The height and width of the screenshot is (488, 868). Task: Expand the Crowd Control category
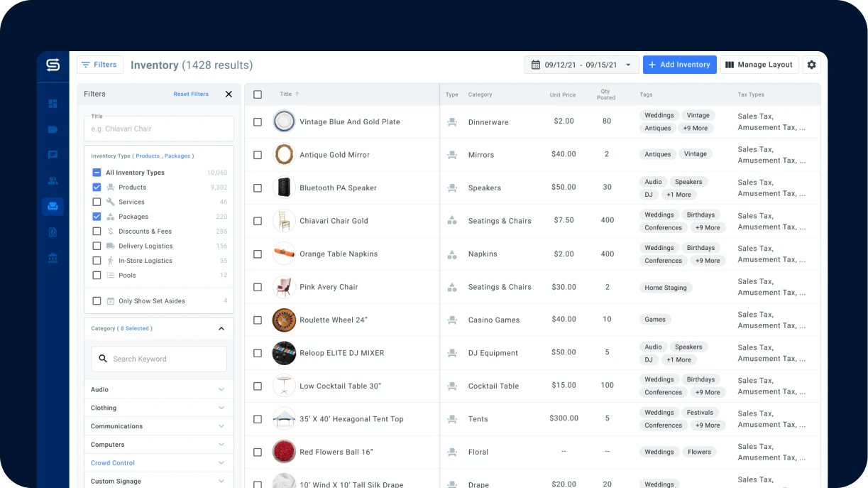(221, 462)
